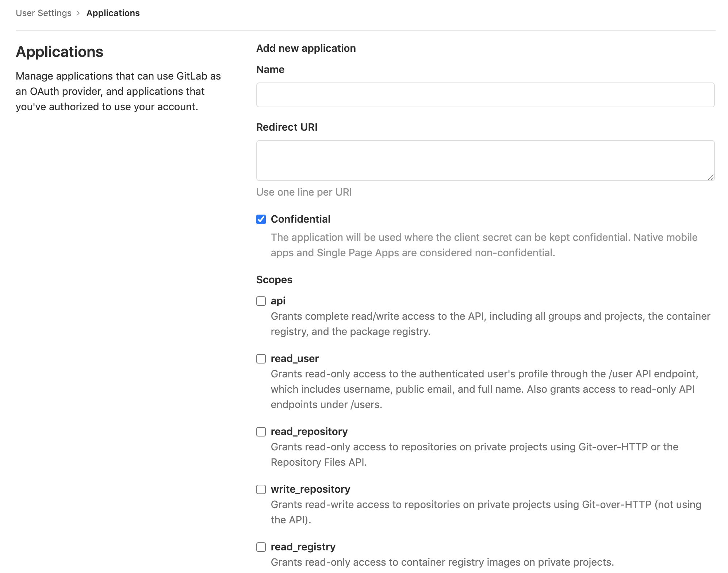Click the User Settings breadcrumb link

coord(43,13)
